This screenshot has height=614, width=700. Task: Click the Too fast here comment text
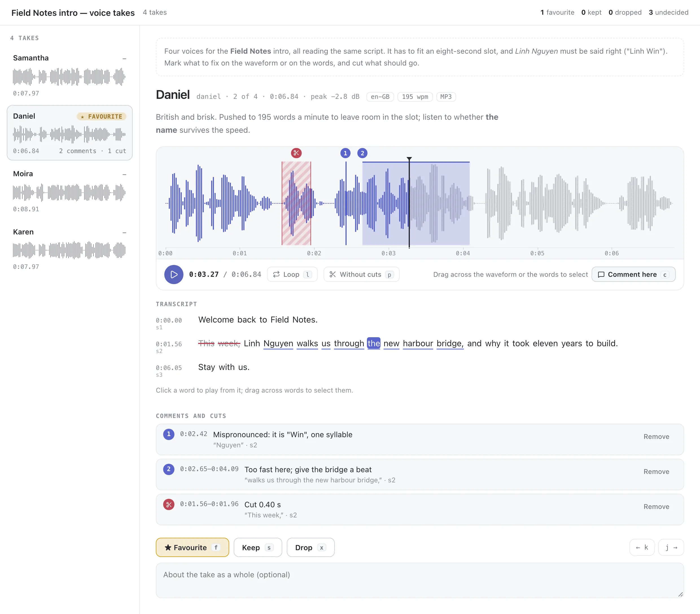308,469
